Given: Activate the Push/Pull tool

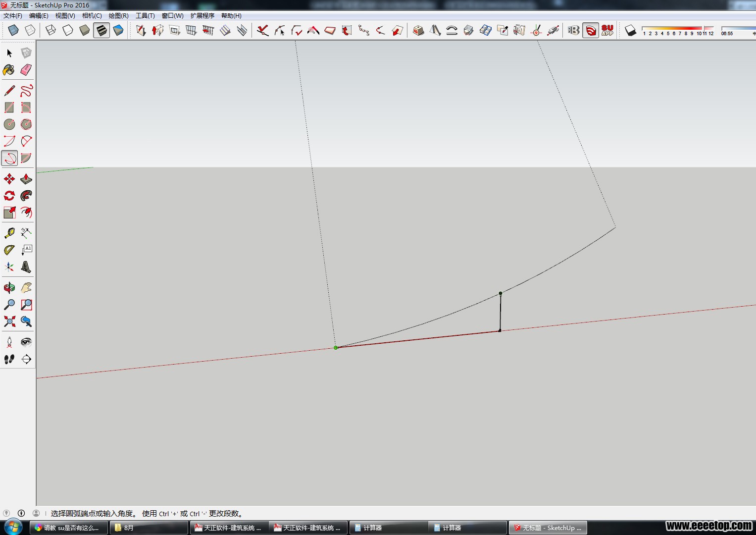Looking at the screenshot, I should pos(26,179).
